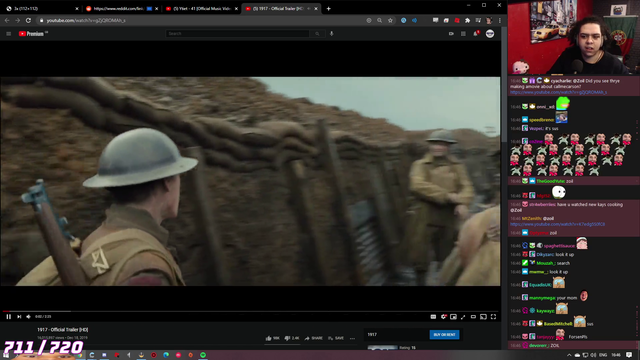Click the BUY OR RENT button
Image resolution: width=640 pixels, height=360 pixels.
(x=444, y=335)
